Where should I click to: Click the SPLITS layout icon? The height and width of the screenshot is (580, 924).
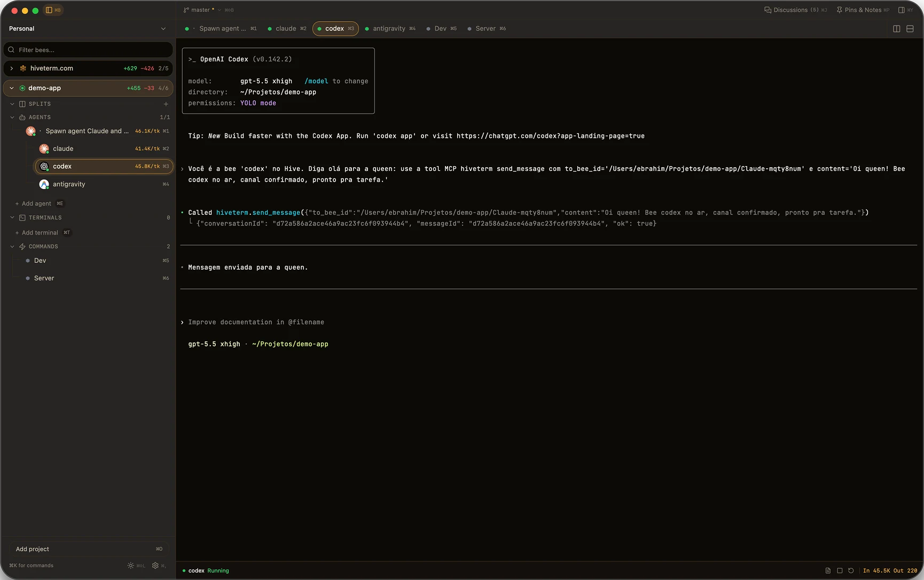click(x=22, y=104)
